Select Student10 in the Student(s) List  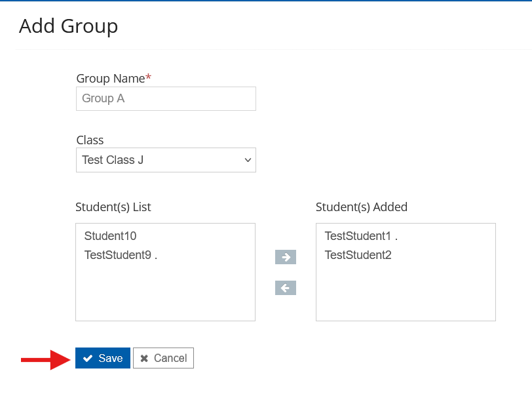tap(110, 236)
